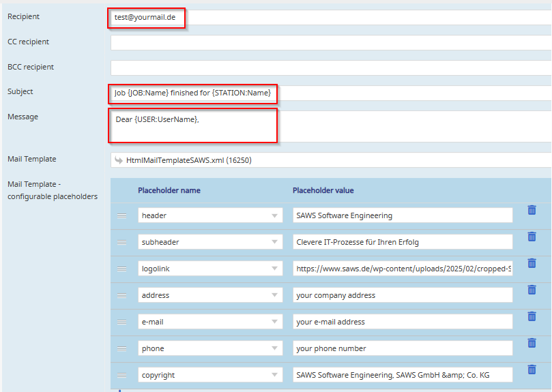The width and height of the screenshot is (552, 392).
Task: Open the address placeholder name dropdown
Action: [x=274, y=295]
